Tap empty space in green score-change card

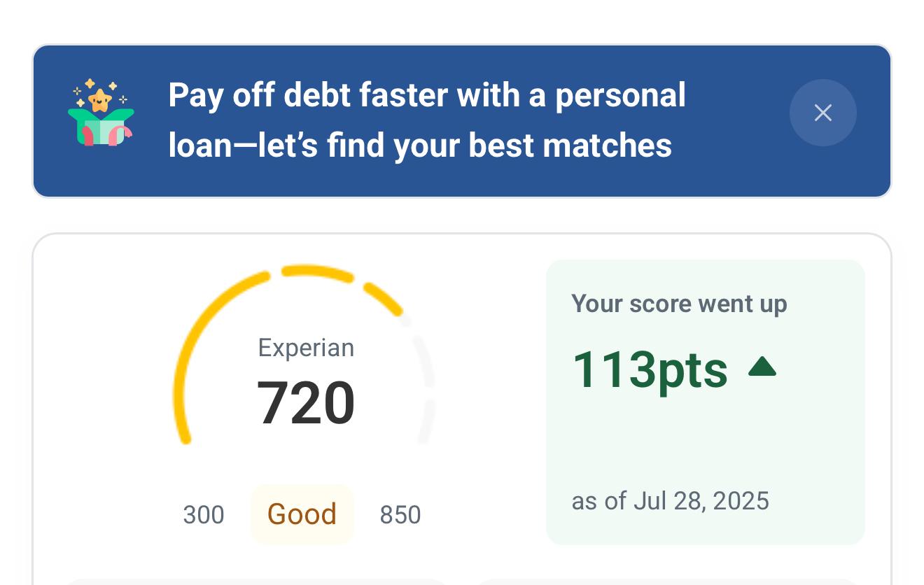700,441
